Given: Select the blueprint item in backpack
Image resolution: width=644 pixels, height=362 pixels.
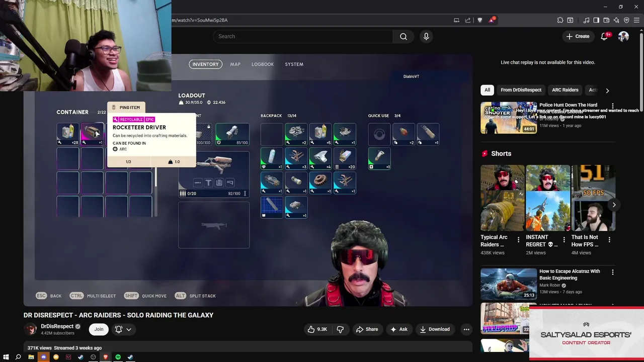Looking at the screenshot, I should click(272, 207).
